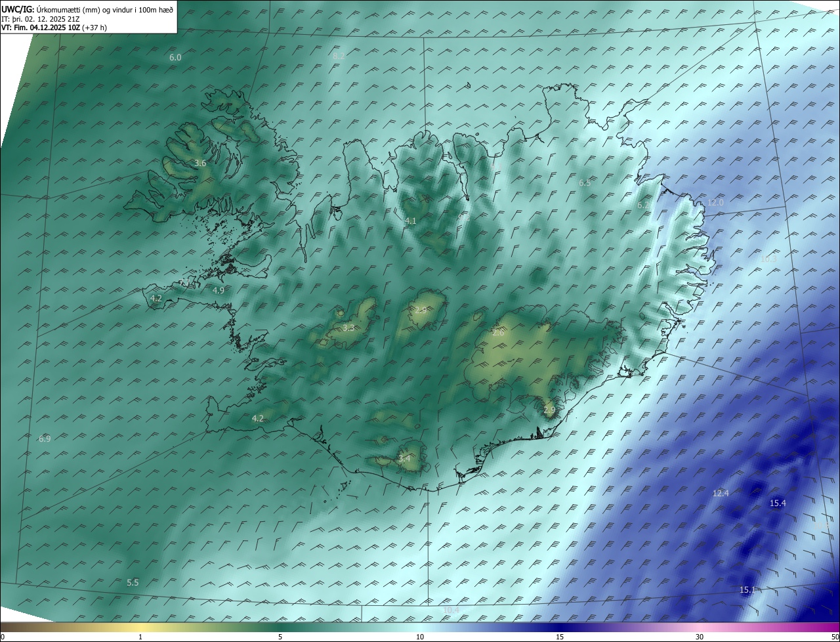The width and height of the screenshot is (840, 642).
Task: Click the 8.2 value label on the map
Action: 339,56
